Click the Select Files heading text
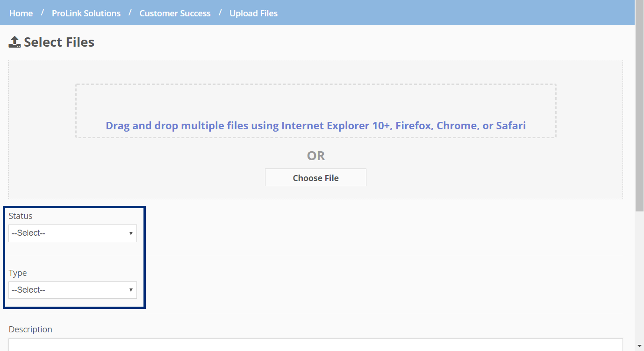644x351 pixels. click(x=59, y=42)
